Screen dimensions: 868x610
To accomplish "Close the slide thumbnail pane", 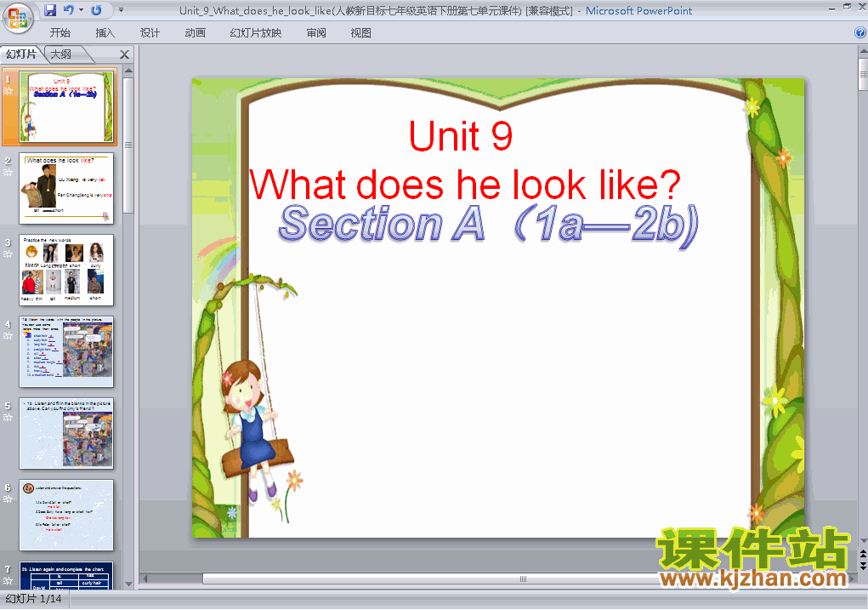I will tap(125, 54).
